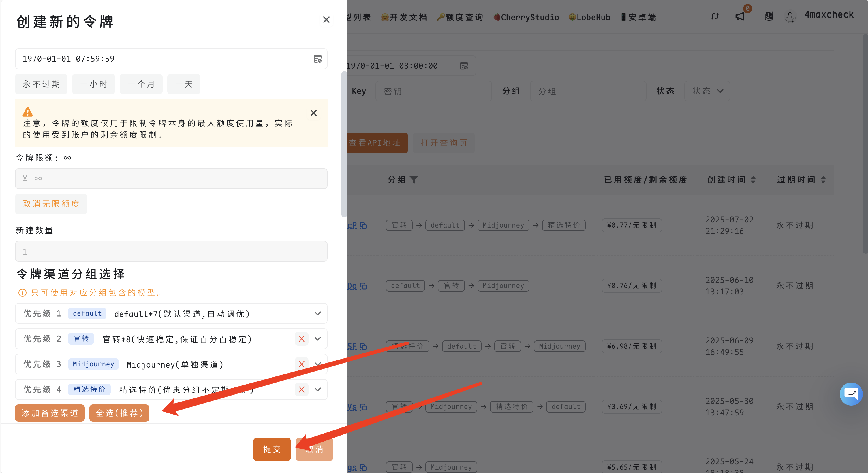Click the 新建数量 quantity input field
The width and height of the screenshot is (868, 473).
[x=171, y=251]
